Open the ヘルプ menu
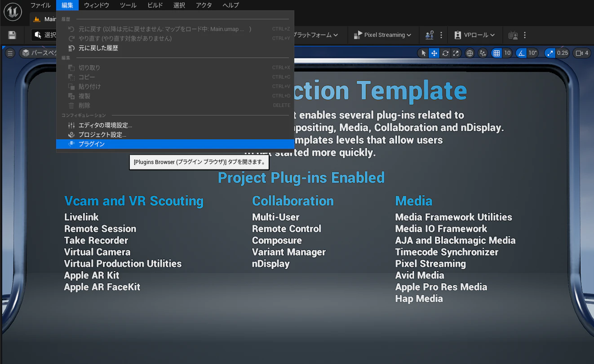The image size is (594, 364). point(231,5)
